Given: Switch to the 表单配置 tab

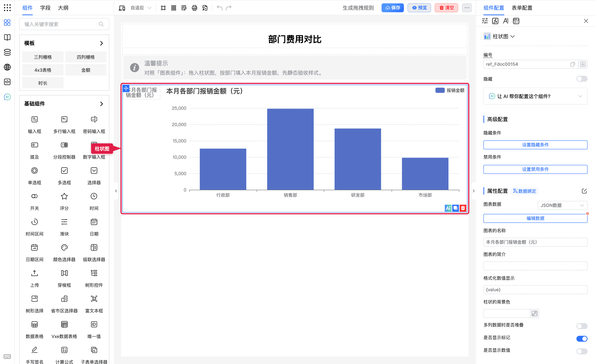Looking at the screenshot, I should coord(522,8).
